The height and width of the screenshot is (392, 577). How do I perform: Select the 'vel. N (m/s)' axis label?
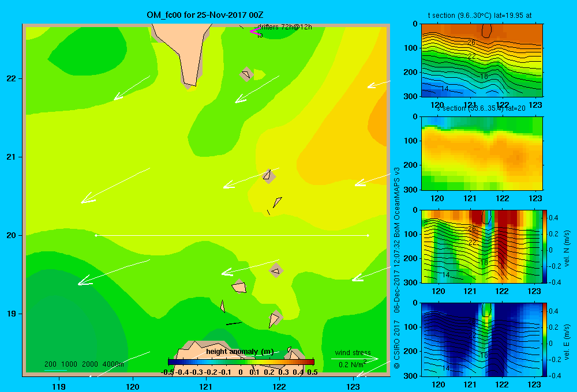point(567,248)
